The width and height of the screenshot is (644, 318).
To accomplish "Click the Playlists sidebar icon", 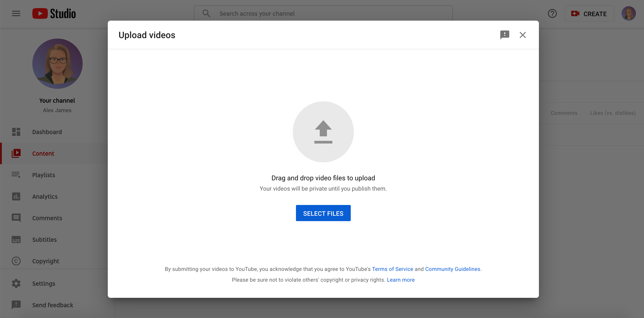I will [x=16, y=175].
